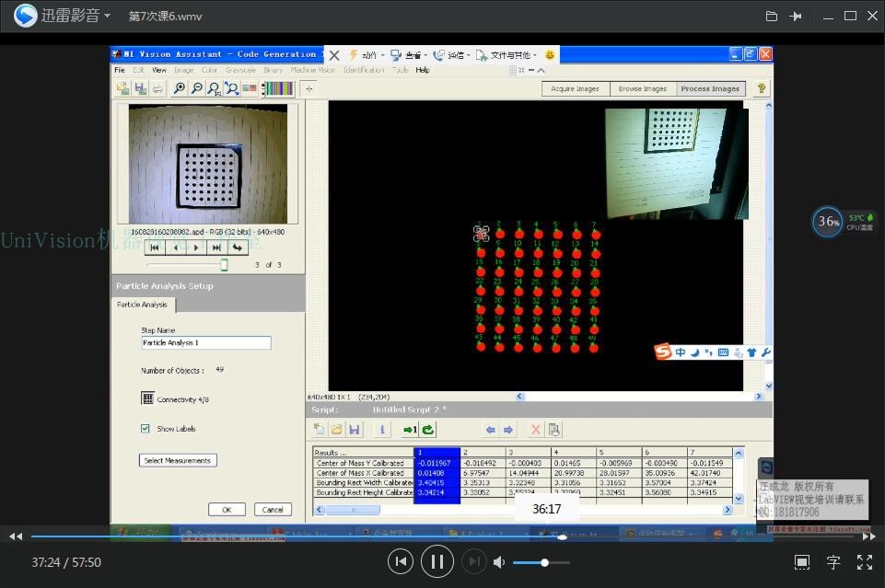Step to the next image
The height and width of the screenshot is (588, 885).
[x=196, y=248]
